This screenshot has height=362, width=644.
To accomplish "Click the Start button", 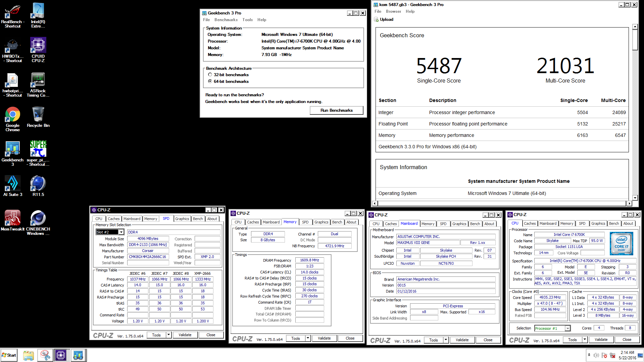I will click(9, 355).
